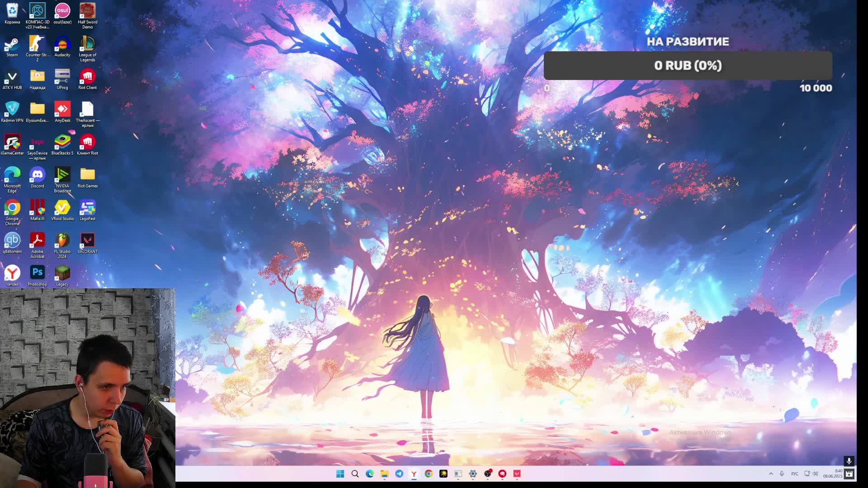Viewport: 868px width, 488px height.
Task: Open VRoid Studio desktop icon
Action: coord(62,211)
